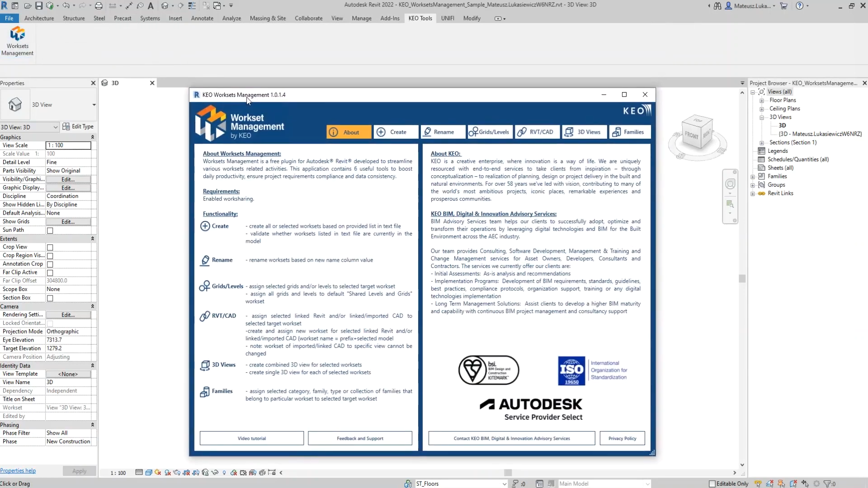Screen dimensions: 868x488
Task: Expand the Floor Plans tree node
Action: pos(762,100)
